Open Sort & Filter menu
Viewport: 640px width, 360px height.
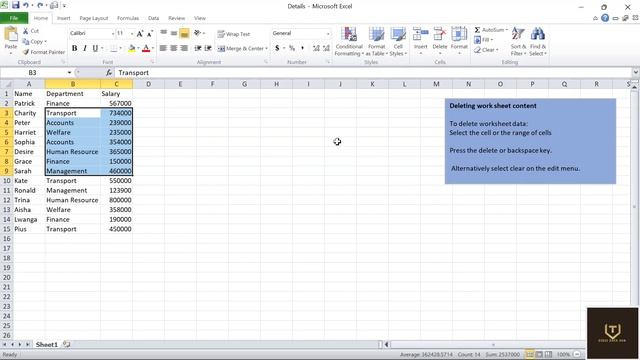518,42
